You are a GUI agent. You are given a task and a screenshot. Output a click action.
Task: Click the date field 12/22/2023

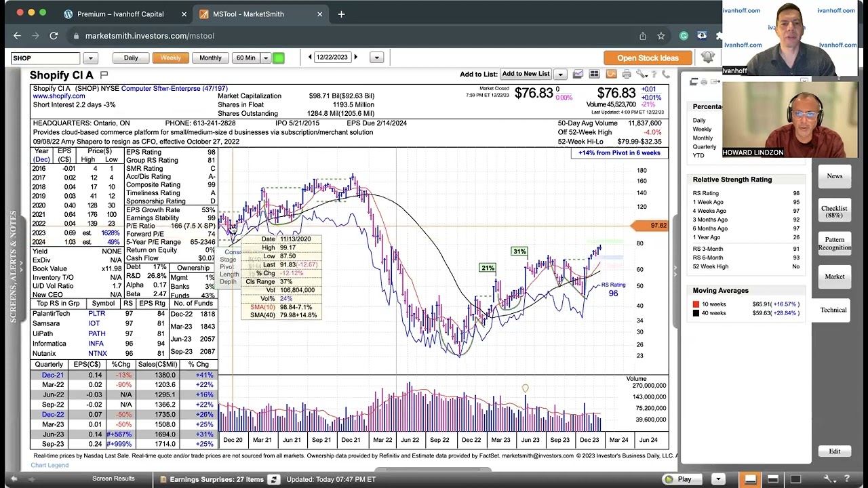point(333,58)
